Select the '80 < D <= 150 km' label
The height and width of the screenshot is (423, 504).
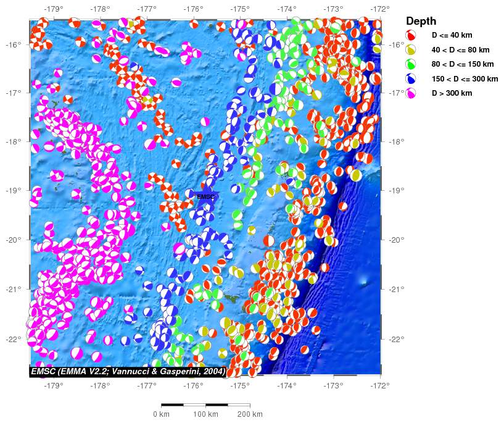click(x=463, y=64)
